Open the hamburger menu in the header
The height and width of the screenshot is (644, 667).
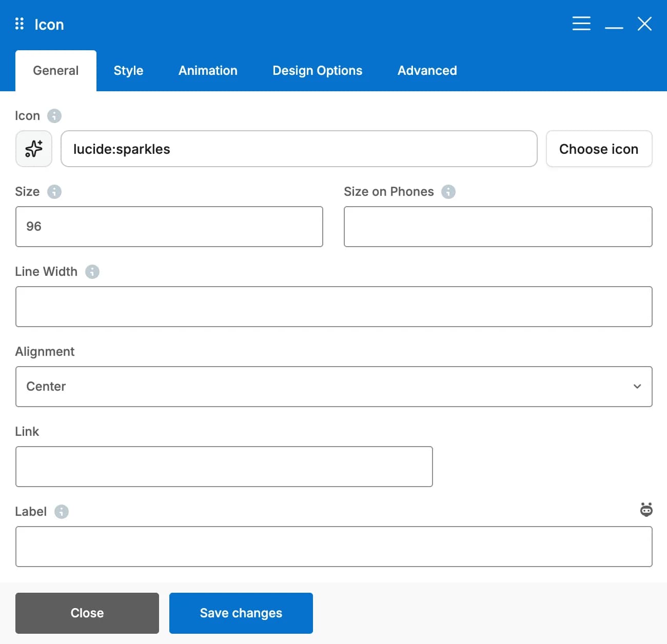pyautogui.click(x=581, y=24)
